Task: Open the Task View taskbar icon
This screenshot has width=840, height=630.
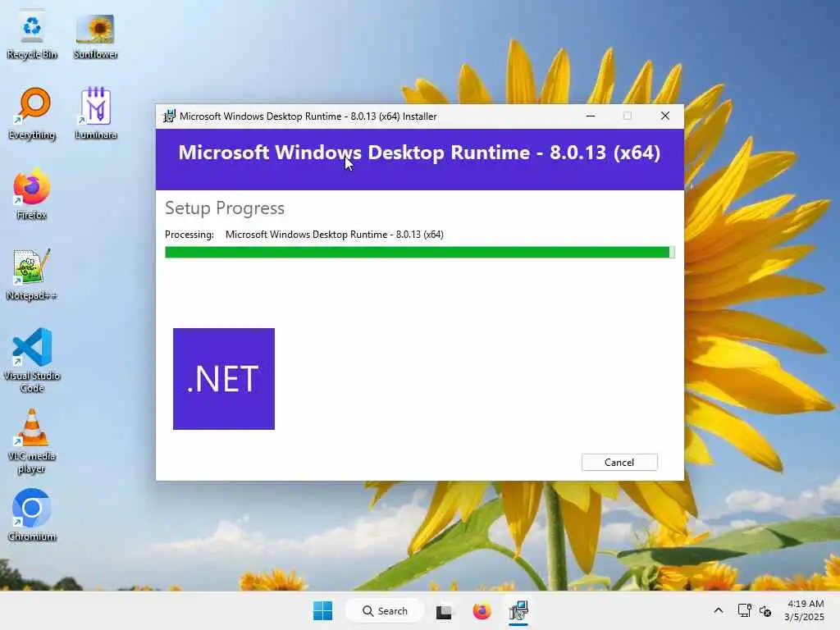Action: click(444, 611)
